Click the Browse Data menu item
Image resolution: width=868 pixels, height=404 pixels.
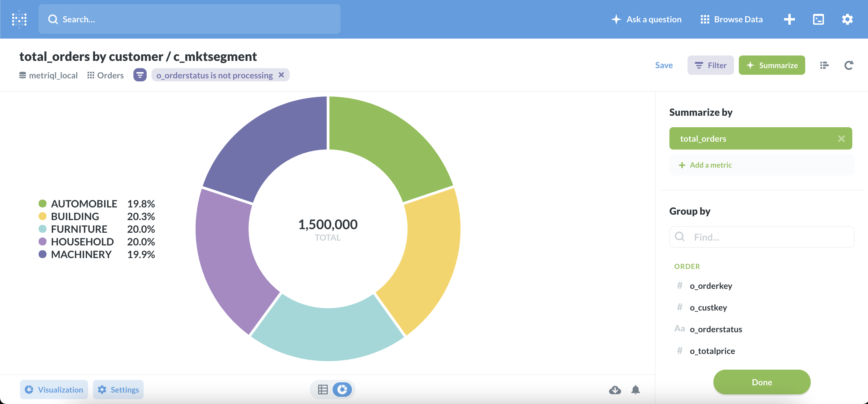click(731, 19)
